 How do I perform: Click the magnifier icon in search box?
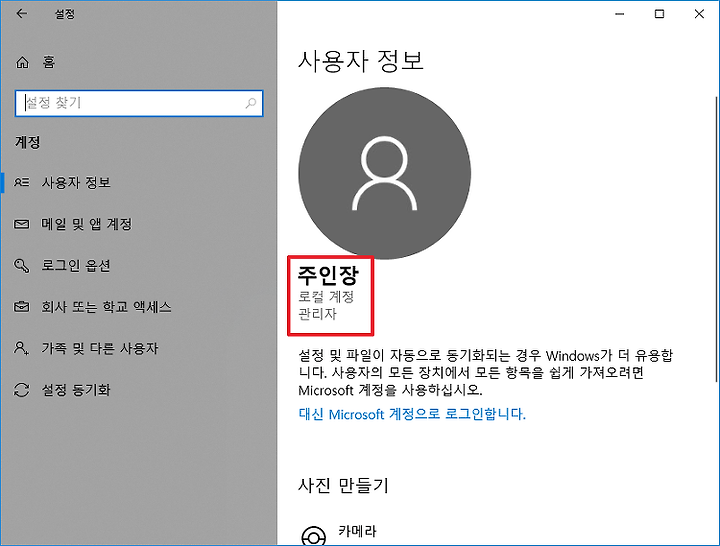(x=251, y=103)
